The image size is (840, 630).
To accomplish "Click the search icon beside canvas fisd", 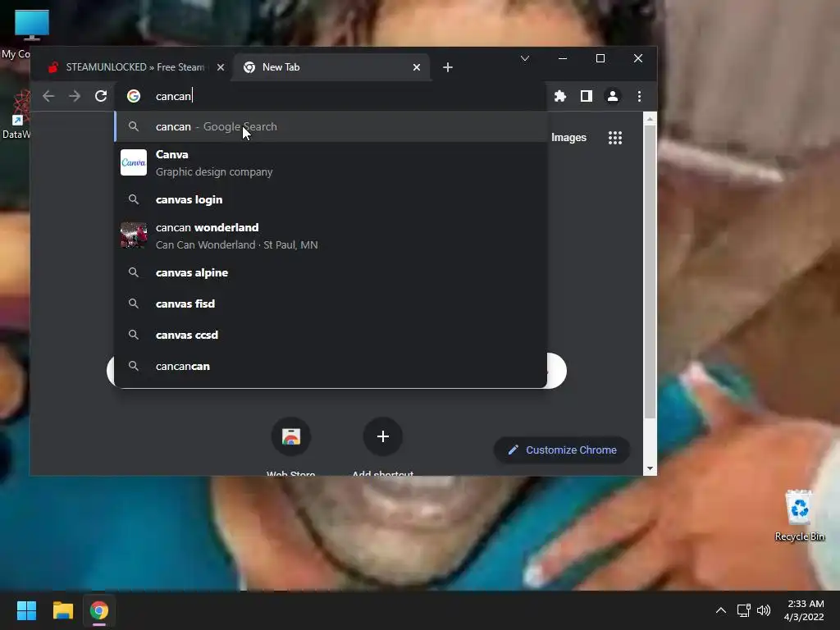I will (x=134, y=304).
